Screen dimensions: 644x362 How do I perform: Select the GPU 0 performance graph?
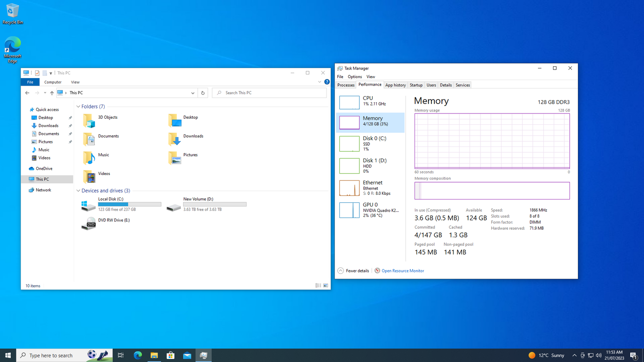(x=349, y=210)
